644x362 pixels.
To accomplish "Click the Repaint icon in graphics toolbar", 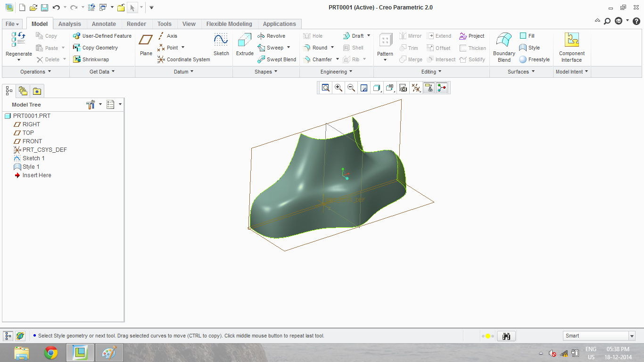I will [364, 88].
